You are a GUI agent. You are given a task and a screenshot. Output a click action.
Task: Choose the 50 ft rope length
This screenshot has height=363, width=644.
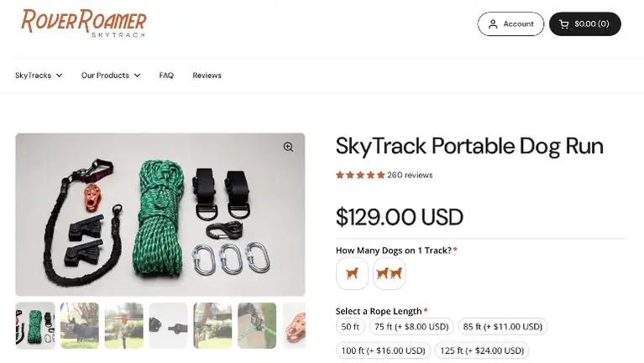[349, 327]
